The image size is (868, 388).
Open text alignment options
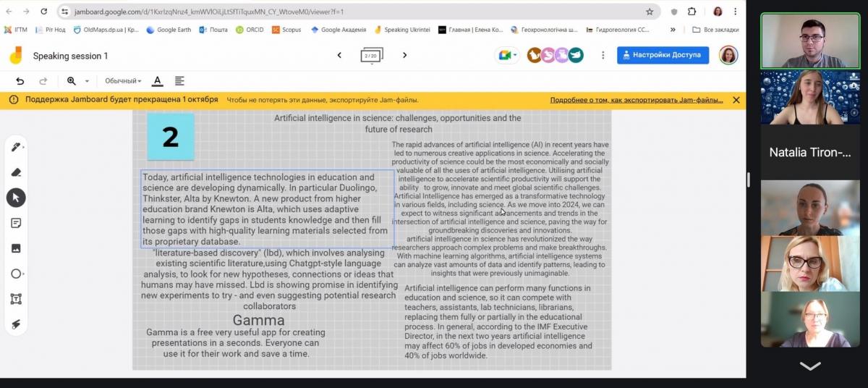[x=179, y=81]
